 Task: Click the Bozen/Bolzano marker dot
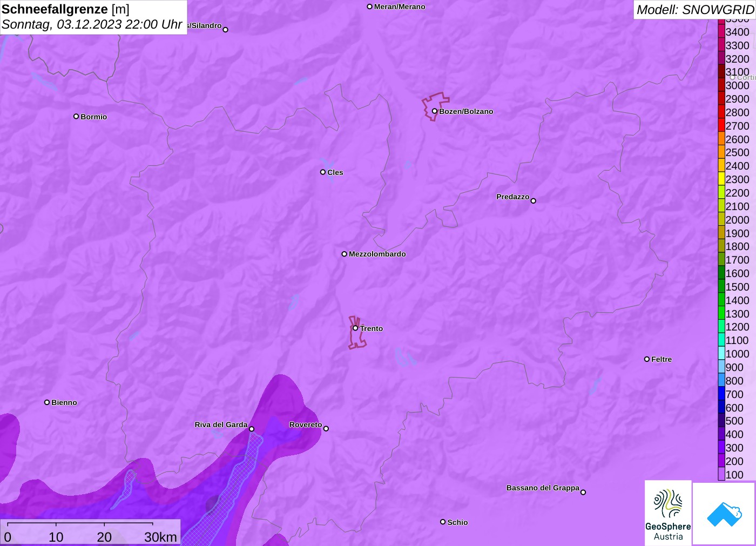[434, 111]
